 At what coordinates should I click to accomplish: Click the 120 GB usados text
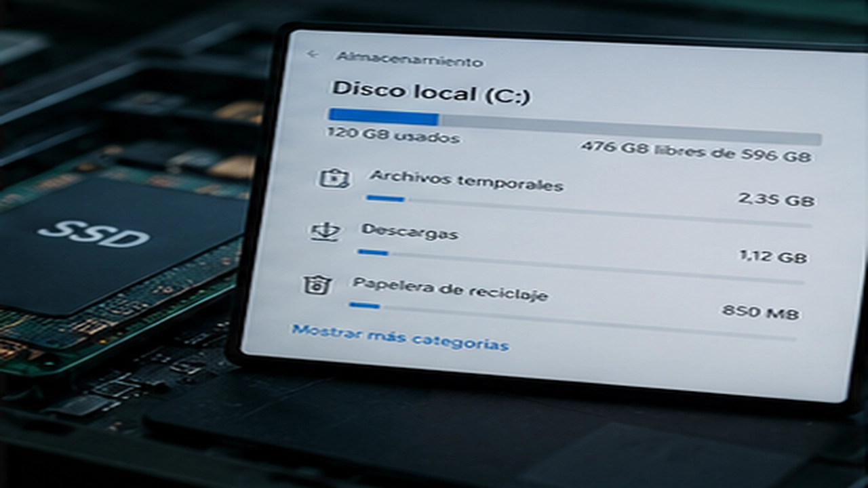point(393,135)
